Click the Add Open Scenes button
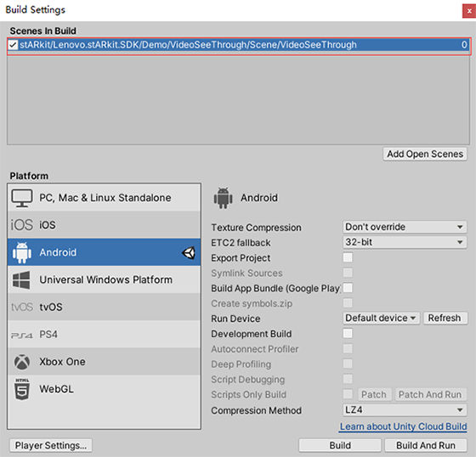 (x=425, y=154)
